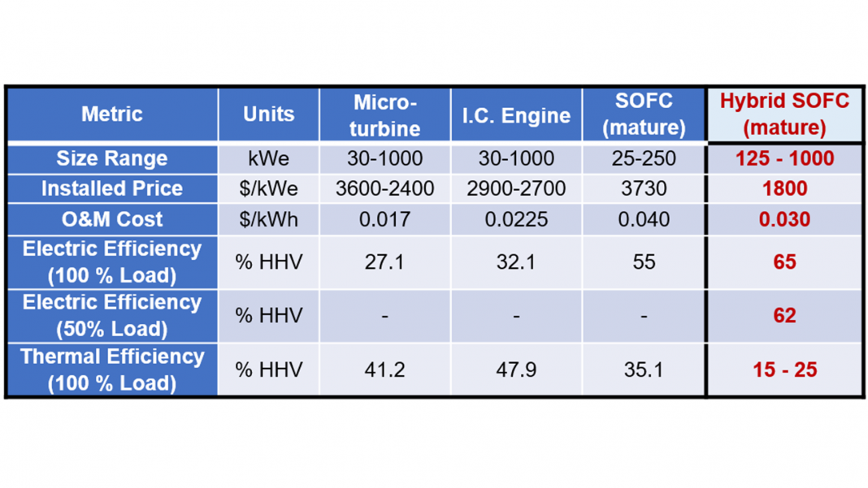Viewport: 868px width, 488px height.
Task: Select the Hybrid SOFC (mature) header
Action: point(784,114)
